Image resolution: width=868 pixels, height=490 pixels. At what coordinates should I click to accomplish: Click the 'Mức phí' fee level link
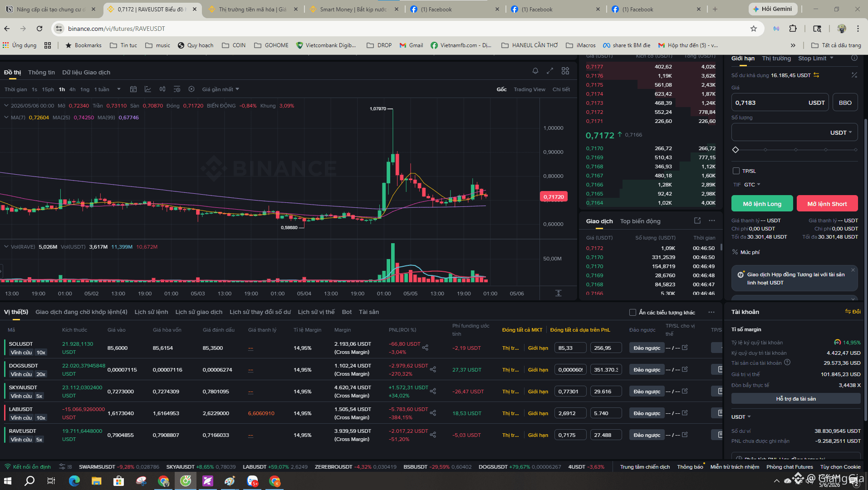750,252
